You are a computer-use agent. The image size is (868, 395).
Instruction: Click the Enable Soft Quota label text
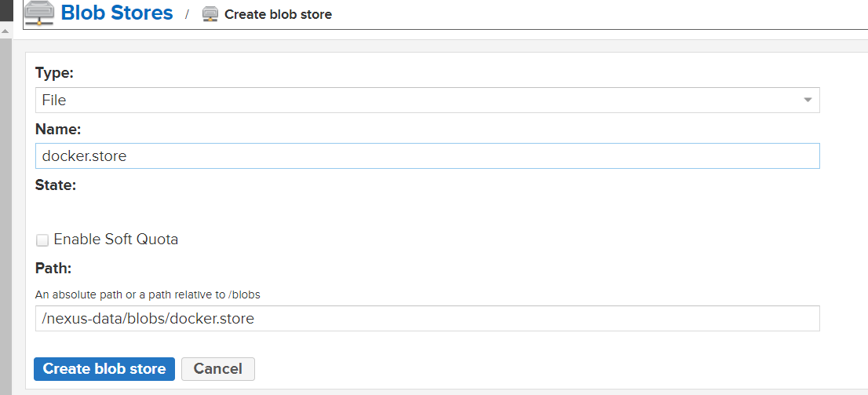[115, 240]
